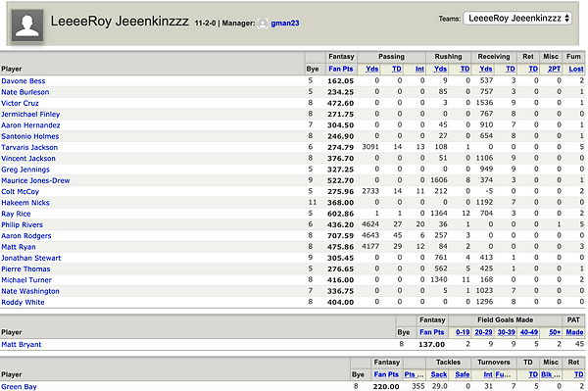Click Michael Turner's name
Image resolution: width=588 pixels, height=391 pixels.
click(26, 280)
